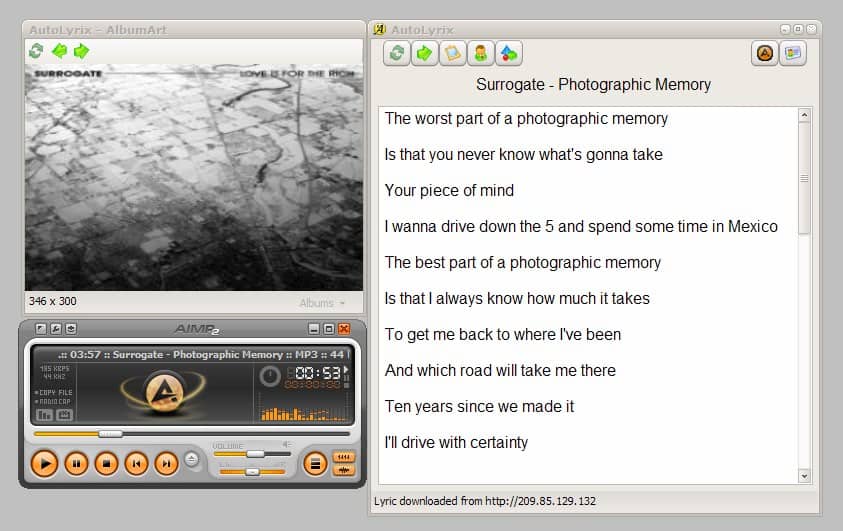Screen dimensions: 843x531
Task: Open AIMP main menu in title bar
Action: (x=41, y=329)
